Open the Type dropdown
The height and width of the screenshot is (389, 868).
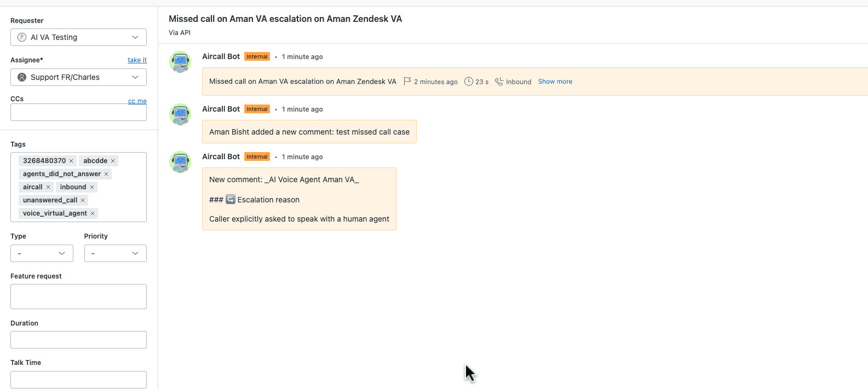(42, 253)
